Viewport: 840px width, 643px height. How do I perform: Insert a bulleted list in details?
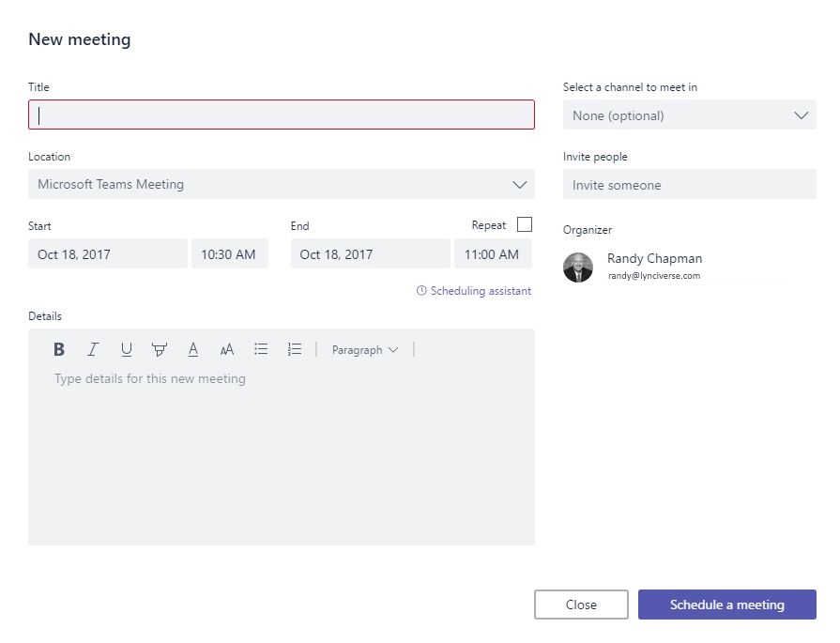pos(261,349)
